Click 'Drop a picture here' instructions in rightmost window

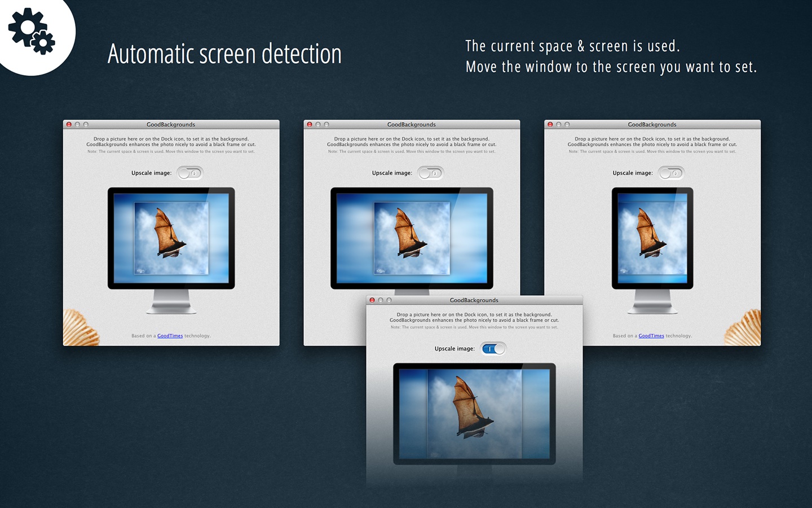click(x=652, y=142)
